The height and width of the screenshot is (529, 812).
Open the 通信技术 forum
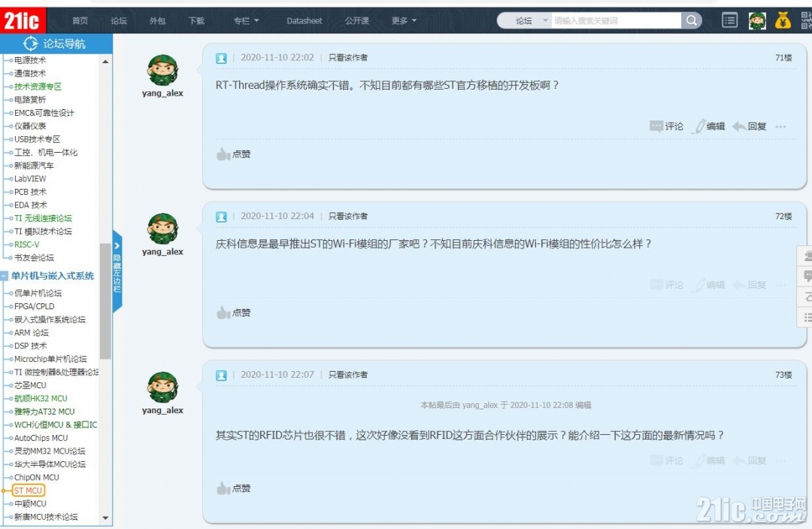click(30, 73)
